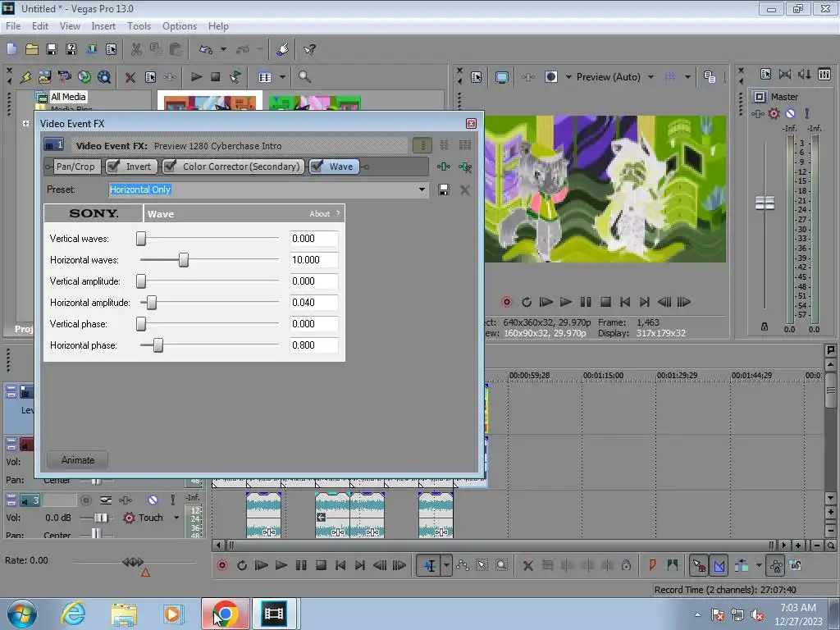Open the edit tool selector dropdown arrow
This screenshot has width=840, height=630.
[x=446, y=565]
